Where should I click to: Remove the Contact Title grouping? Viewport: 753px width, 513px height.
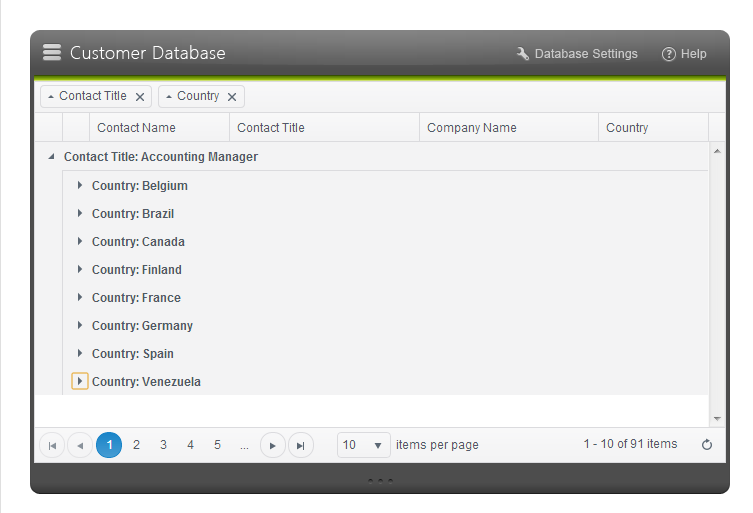click(140, 97)
